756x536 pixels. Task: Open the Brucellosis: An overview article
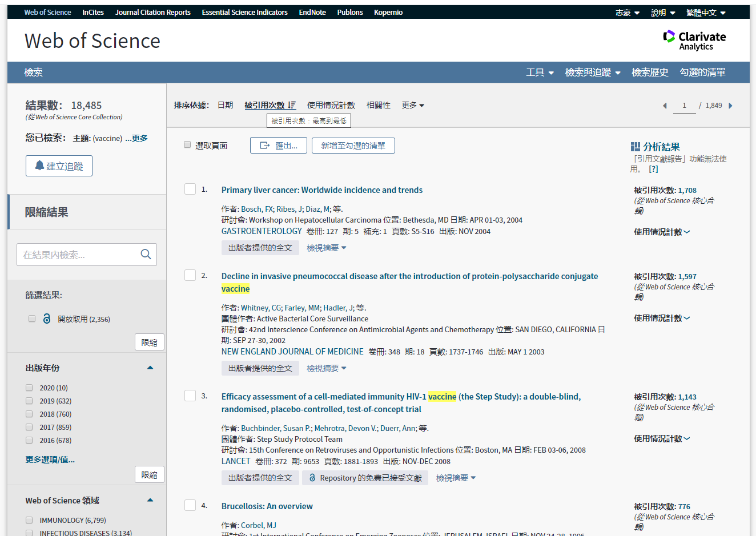(x=267, y=506)
